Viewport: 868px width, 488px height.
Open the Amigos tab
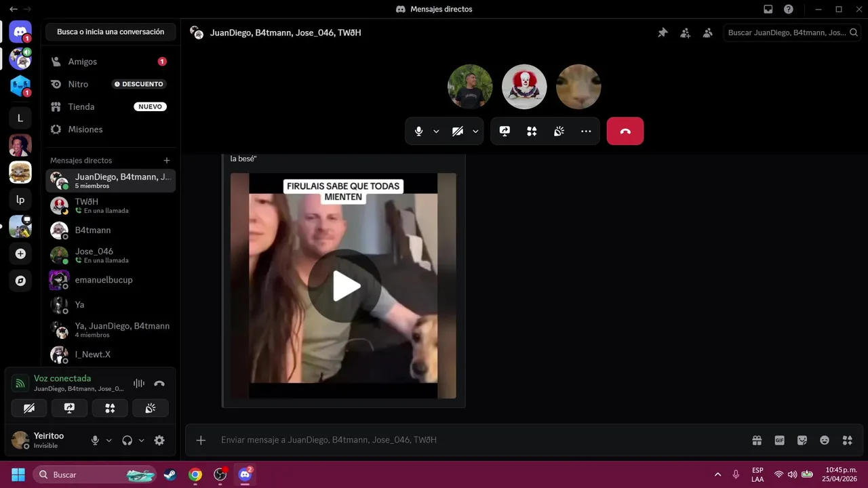point(111,62)
